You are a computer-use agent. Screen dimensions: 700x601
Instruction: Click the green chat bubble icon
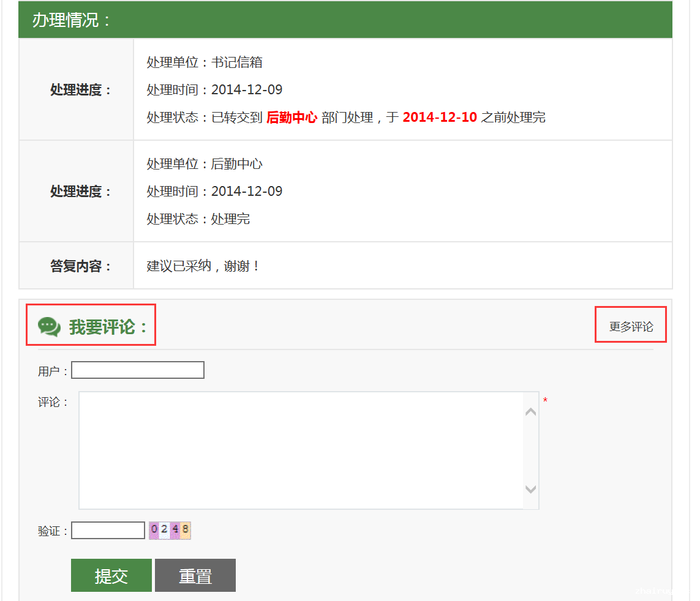[49, 326]
